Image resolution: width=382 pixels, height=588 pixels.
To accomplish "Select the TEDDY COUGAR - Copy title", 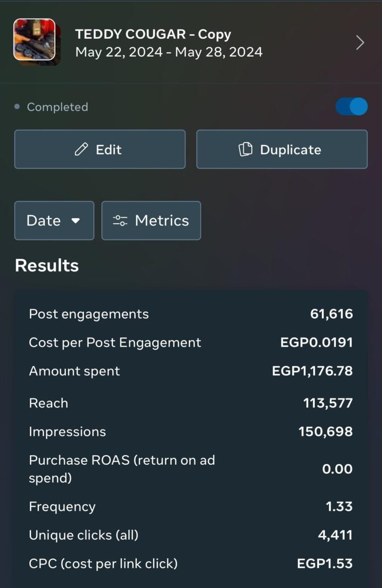I will [153, 34].
